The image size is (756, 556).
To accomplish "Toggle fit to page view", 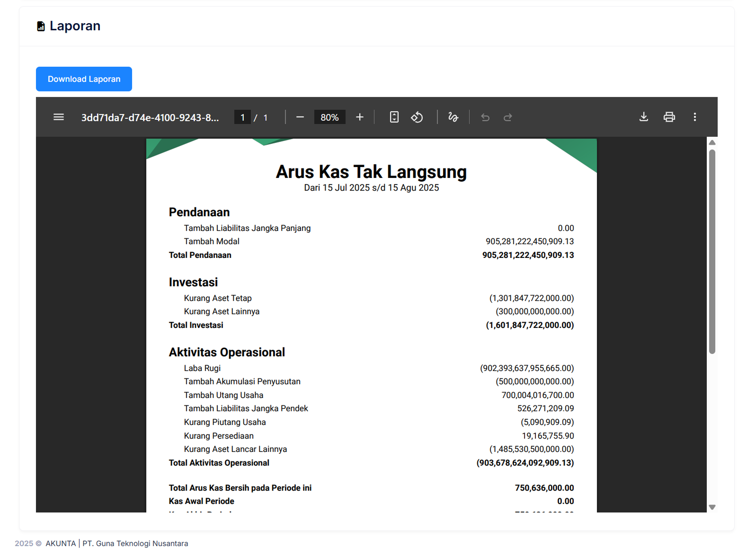I will coord(394,117).
